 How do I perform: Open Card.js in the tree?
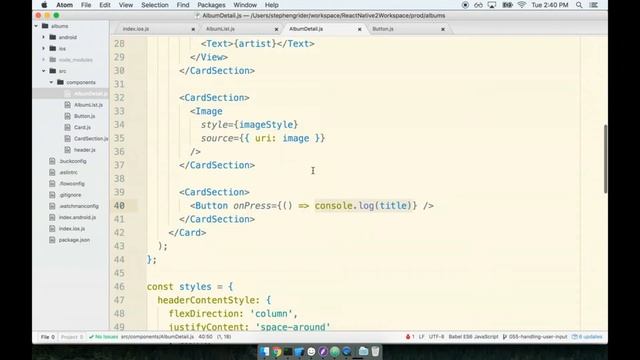(82, 127)
